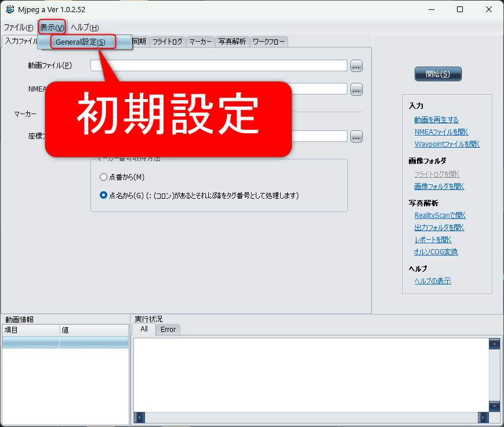The image size is (504, 427).
Task: Click up arrow of log scrollbar
Action: 494,344
